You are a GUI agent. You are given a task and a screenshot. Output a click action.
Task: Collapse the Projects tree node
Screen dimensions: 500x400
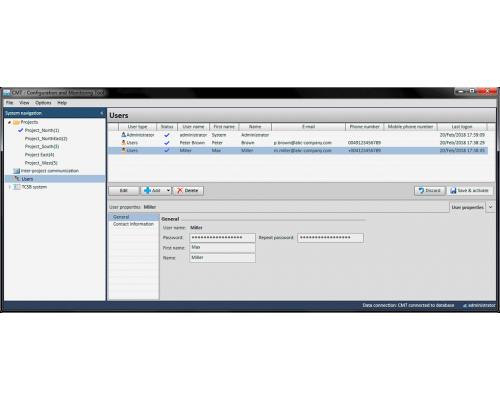9,122
